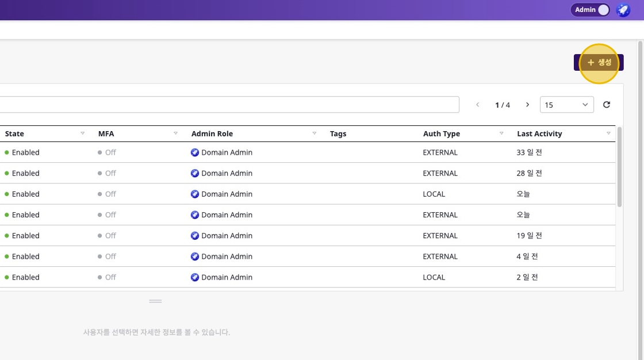Open the page-size dropdown showing 15

point(566,104)
